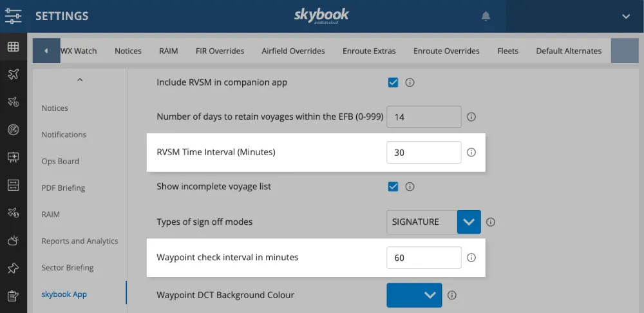The height and width of the screenshot is (313, 644).
Task: Show info for incomplete voyage list
Action: click(x=410, y=187)
